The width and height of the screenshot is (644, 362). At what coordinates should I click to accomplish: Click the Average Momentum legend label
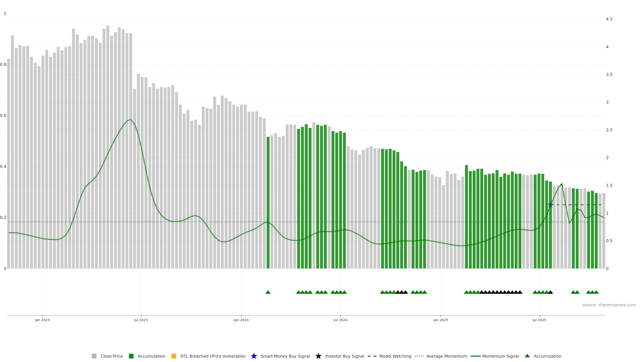point(446,356)
